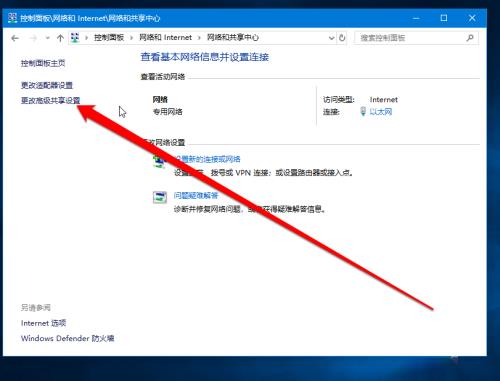Open 设置新的连接或网络 link
500x381 pixels.
pos(207,159)
